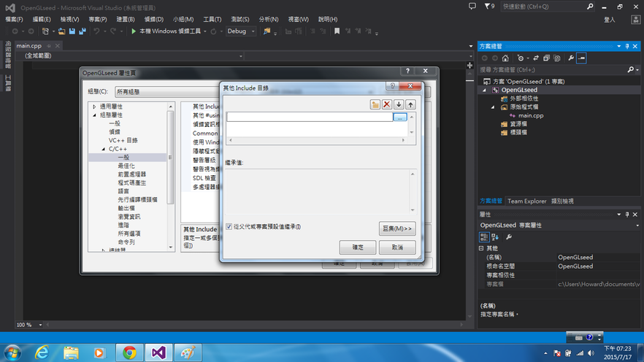Collapse 組態屬性 in property tree
The image size is (644, 362).
[x=94, y=115]
